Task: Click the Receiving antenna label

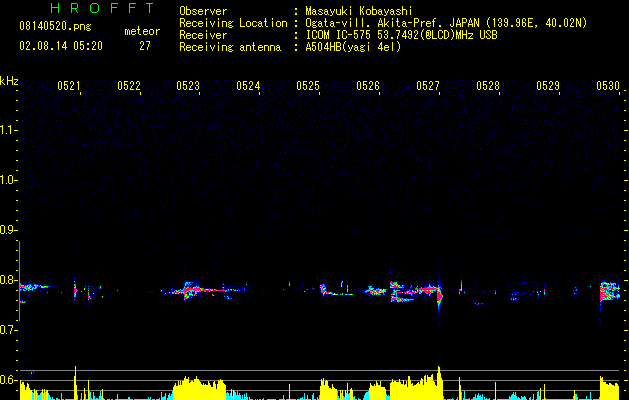Action: tap(230, 47)
